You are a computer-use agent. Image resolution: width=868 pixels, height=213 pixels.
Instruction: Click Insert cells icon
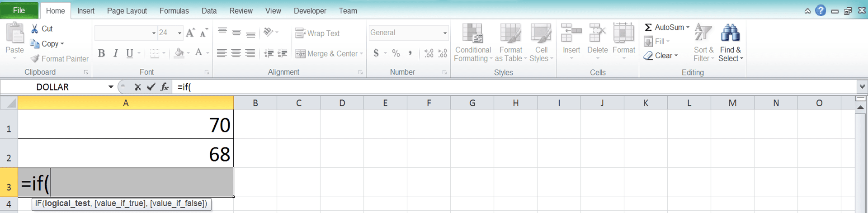click(571, 33)
